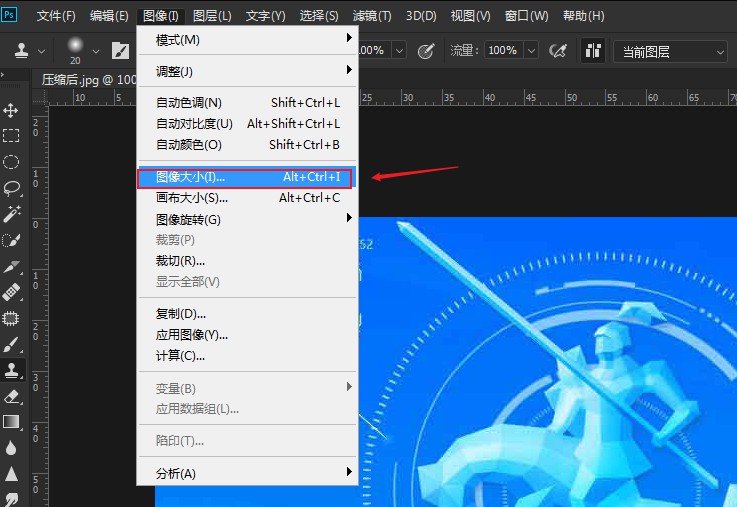Open the 视图(V) menu

[470, 16]
